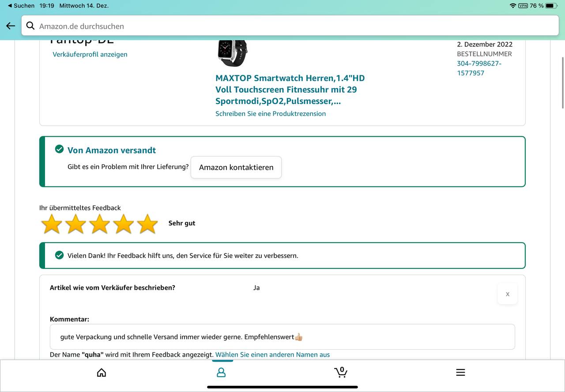Click 'Schreiben Sie eine Produktrezension' link
This screenshot has width=565, height=392.
271,113
